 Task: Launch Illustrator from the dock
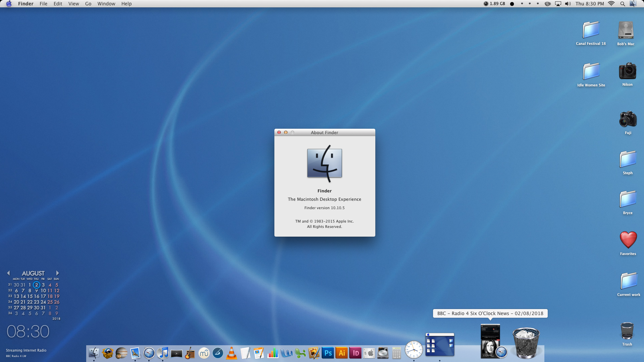tap(342, 353)
